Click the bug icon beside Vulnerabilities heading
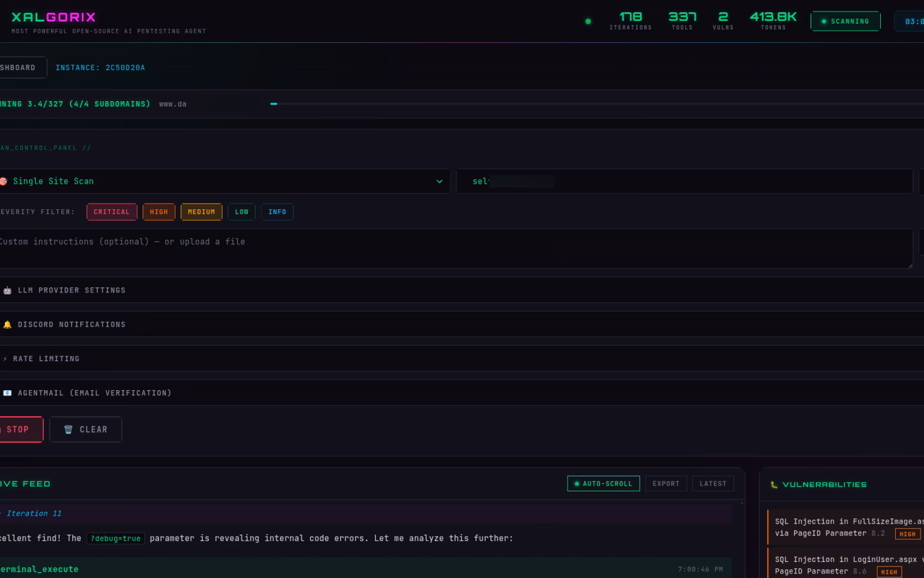 [x=774, y=485]
